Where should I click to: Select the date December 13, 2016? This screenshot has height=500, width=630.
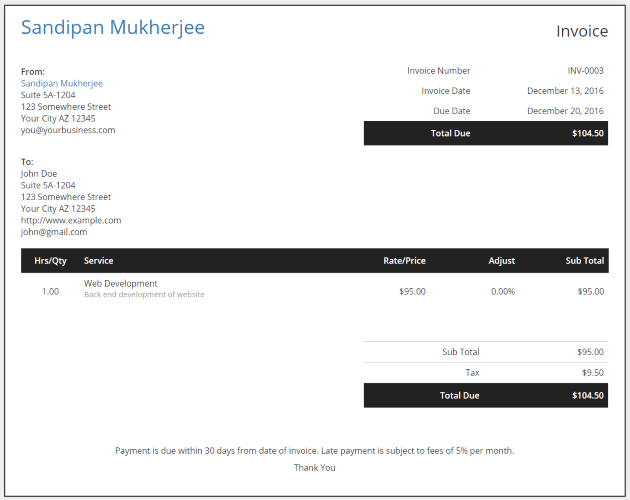tap(565, 91)
